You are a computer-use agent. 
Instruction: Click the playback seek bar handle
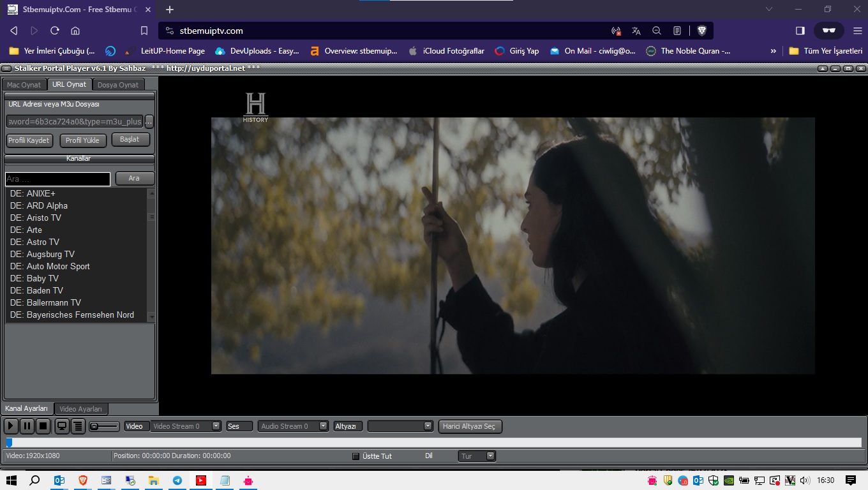(x=9, y=442)
